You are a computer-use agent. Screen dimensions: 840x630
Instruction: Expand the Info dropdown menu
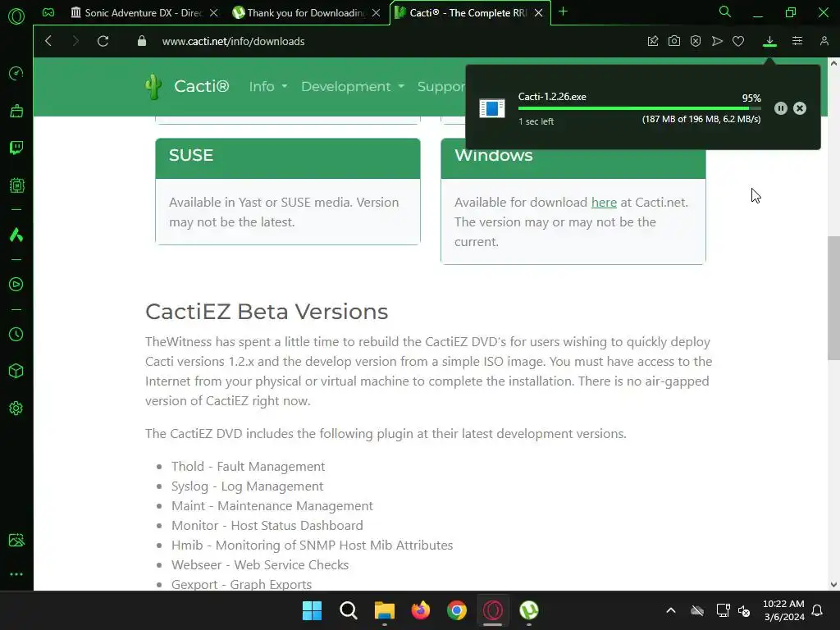[x=268, y=87]
